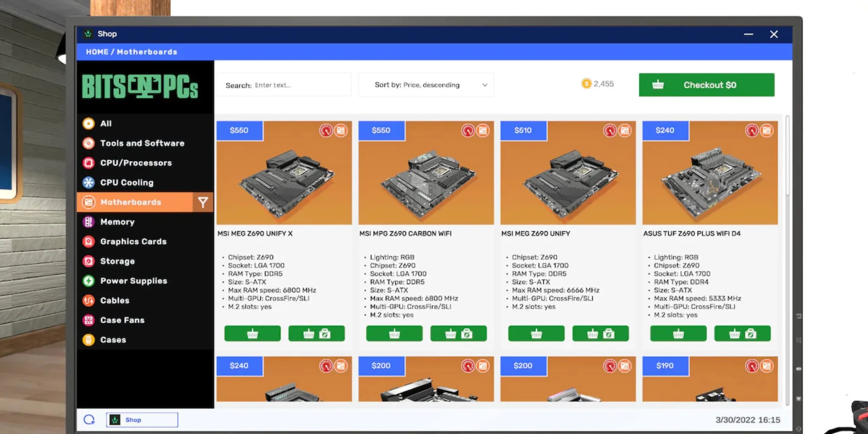Buy MSI MEG Z690 UNIFY now with basket-and-bag button
Image resolution: width=868 pixels, height=434 pixels.
point(600,334)
